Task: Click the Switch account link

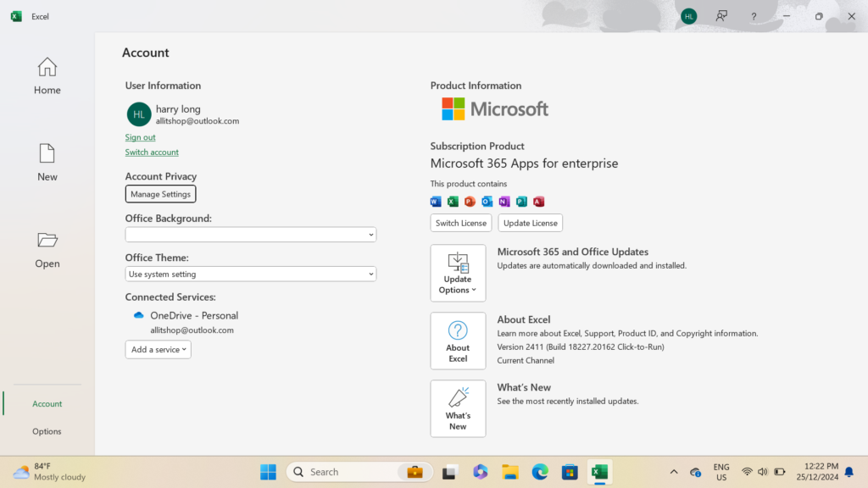Action: pos(152,152)
